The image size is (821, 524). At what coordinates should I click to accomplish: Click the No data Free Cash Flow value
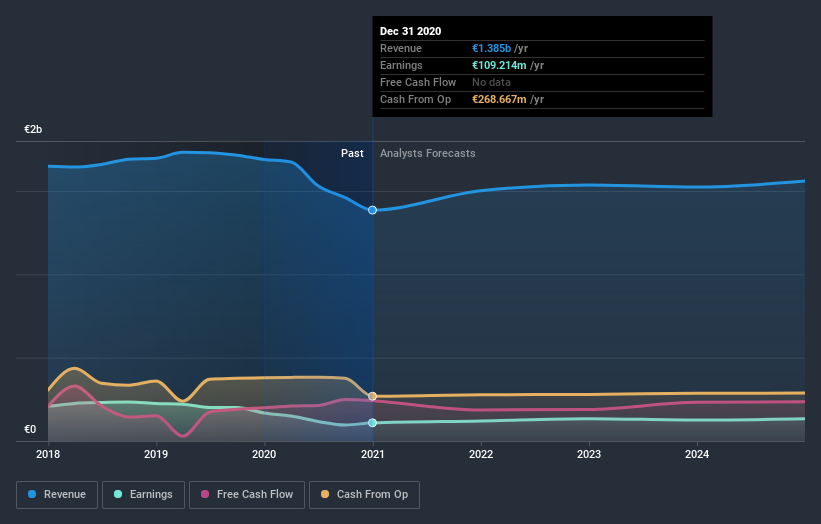[491, 82]
